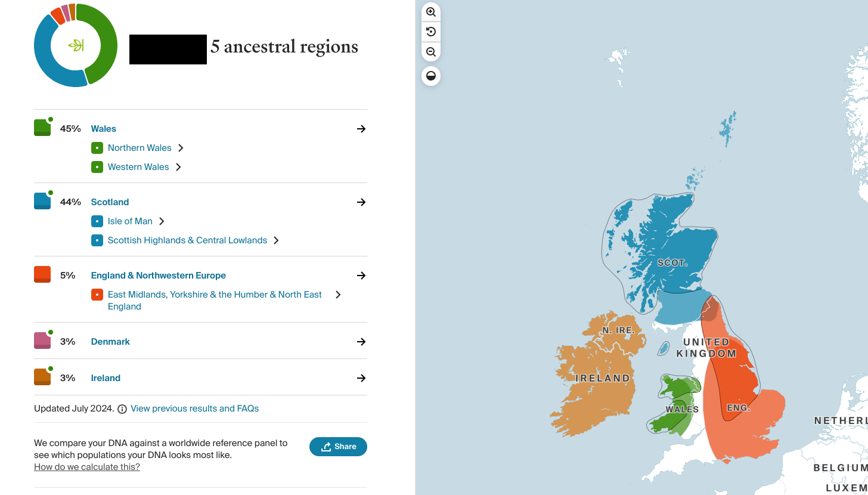Viewport: 868px width, 495px height.
Task: Click the England region labeled ENG. on map
Action: (738, 408)
